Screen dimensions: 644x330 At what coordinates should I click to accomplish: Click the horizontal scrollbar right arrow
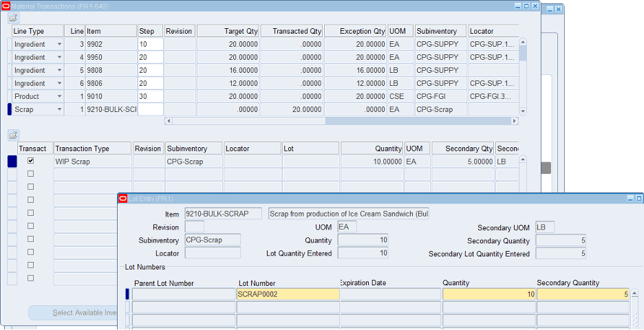(514, 121)
